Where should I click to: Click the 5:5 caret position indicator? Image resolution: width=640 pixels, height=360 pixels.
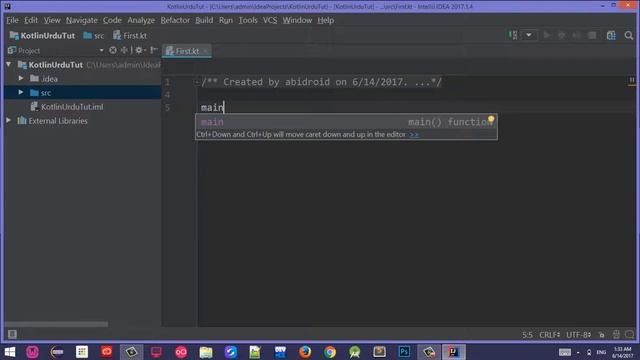[527, 335]
